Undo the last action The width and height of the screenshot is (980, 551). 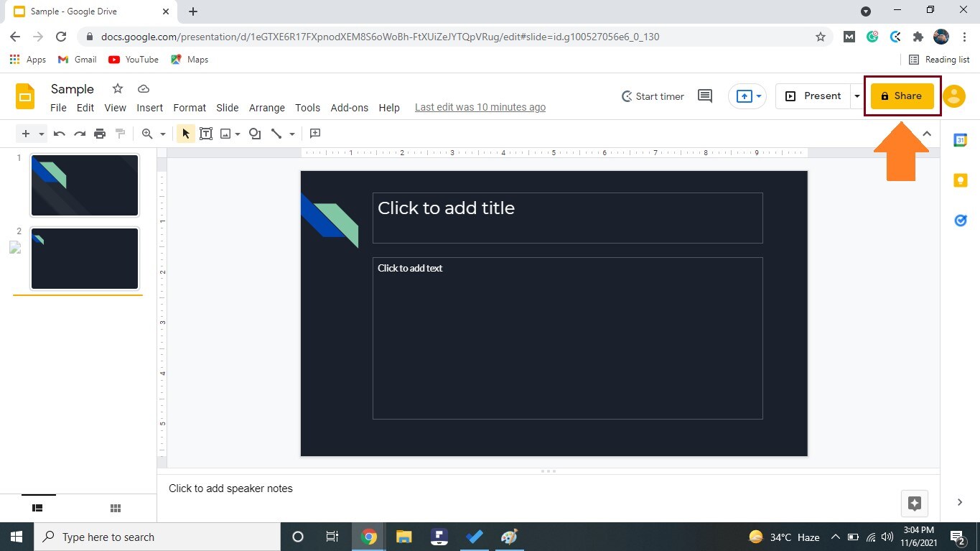click(x=59, y=133)
